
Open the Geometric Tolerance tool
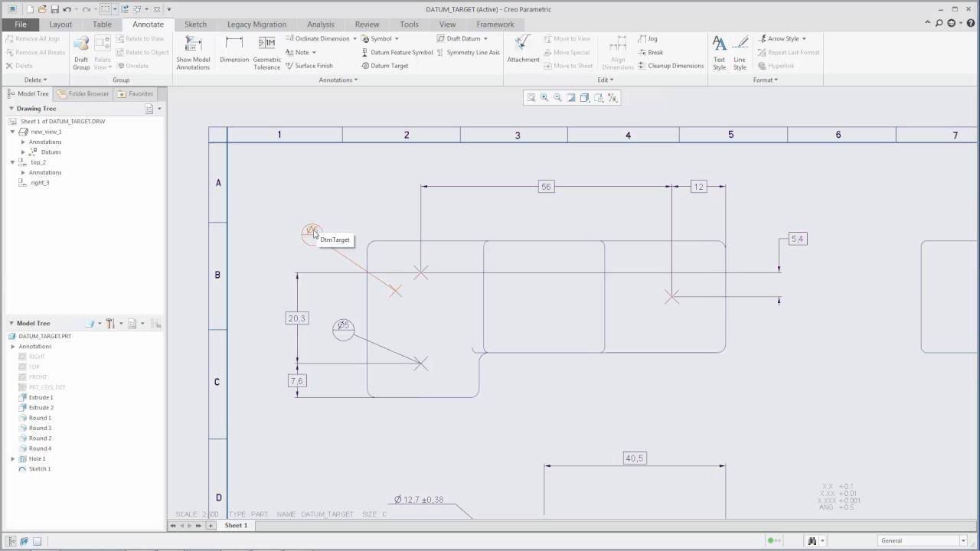click(267, 52)
